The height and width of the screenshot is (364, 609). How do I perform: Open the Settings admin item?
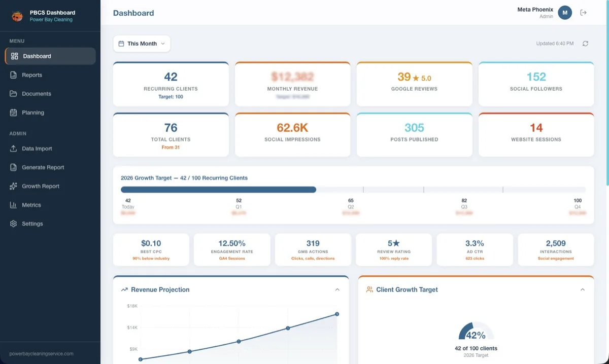tap(50, 224)
